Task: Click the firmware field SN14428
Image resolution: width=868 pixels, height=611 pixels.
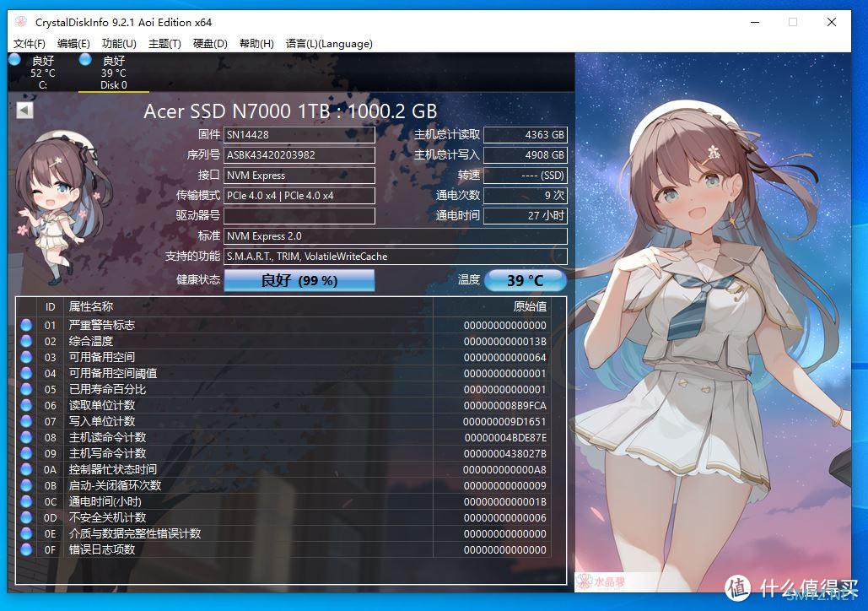Action: tap(299, 135)
